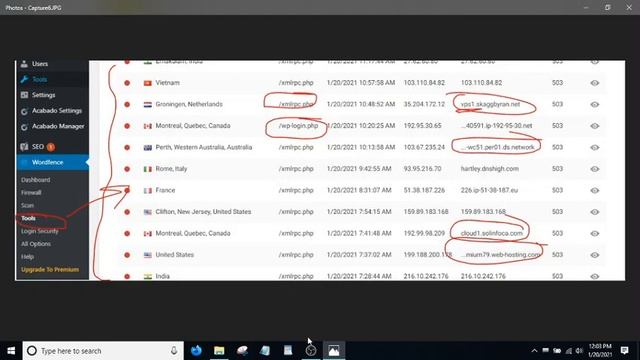Click hostname hartley.dnshigh.com
Viewport: 640px width, 360px height.
[490, 169]
